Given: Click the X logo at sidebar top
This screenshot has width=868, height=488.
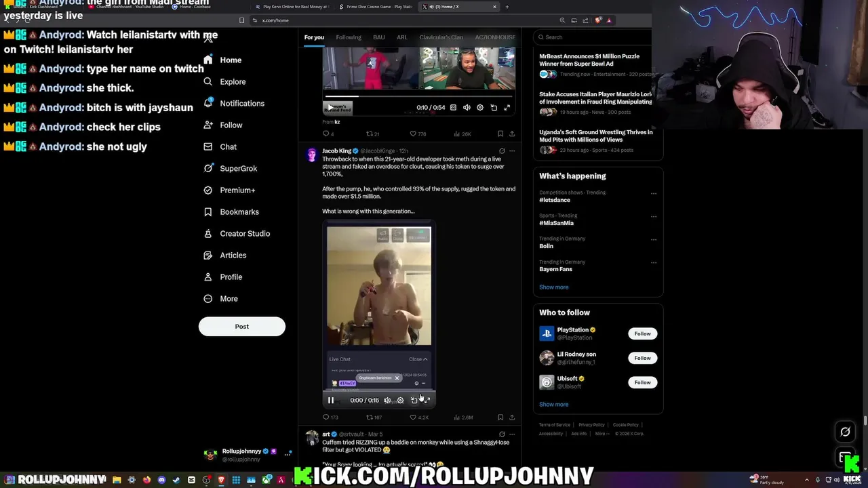Looking at the screenshot, I should click(x=208, y=39).
